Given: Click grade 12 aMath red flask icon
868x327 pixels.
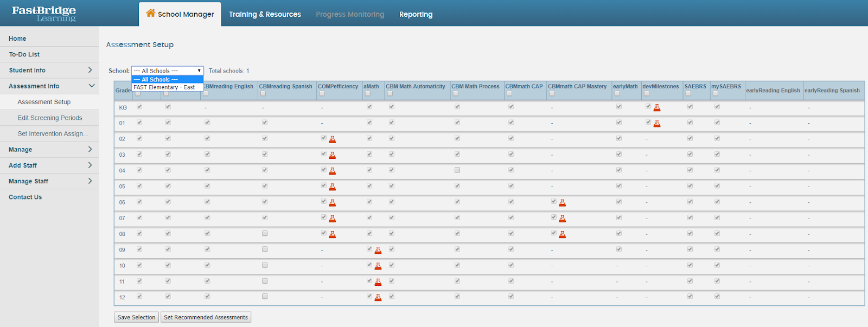Looking at the screenshot, I should 378,298.
